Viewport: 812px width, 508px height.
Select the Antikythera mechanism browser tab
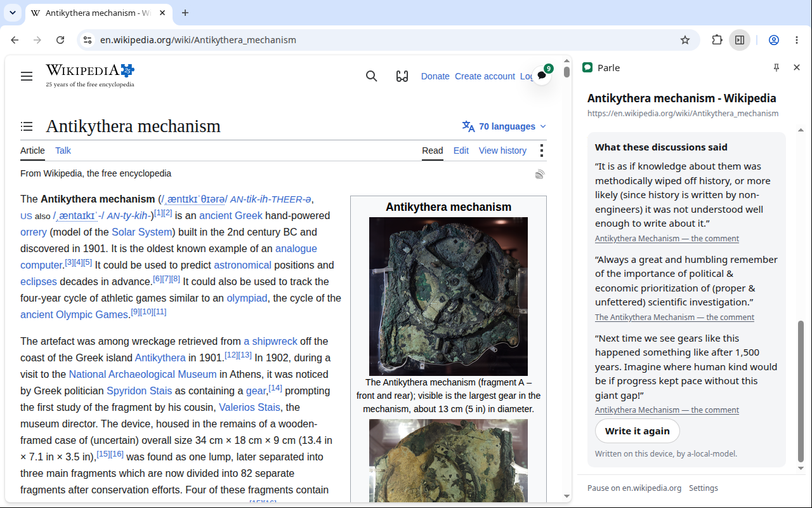pyautogui.click(x=98, y=13)
